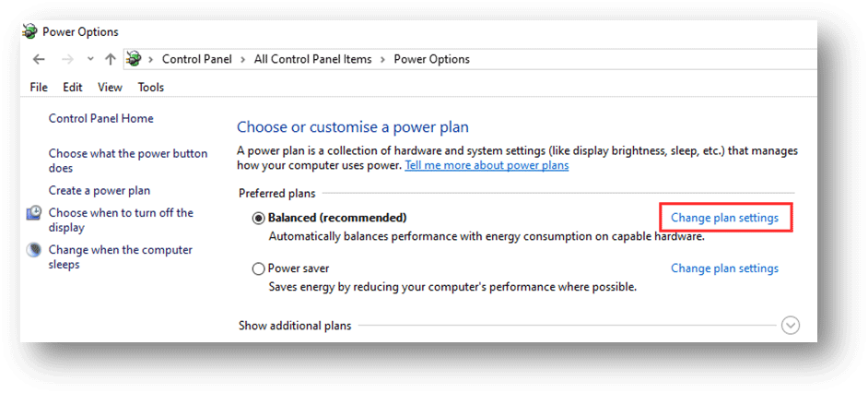Viewport: 868px width, 393px height.
Task: Click the Power Options title bar icon
Action: 29,32
